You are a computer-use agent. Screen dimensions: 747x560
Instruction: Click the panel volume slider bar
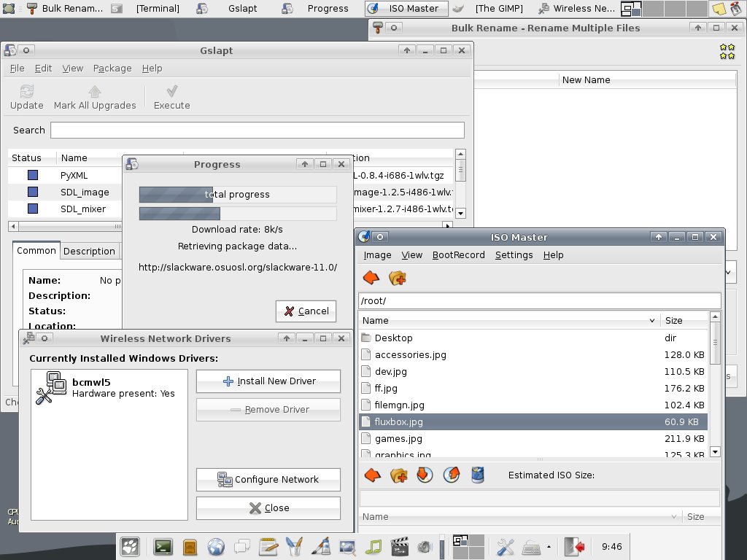pyautogui.click(x=441, y=547)
